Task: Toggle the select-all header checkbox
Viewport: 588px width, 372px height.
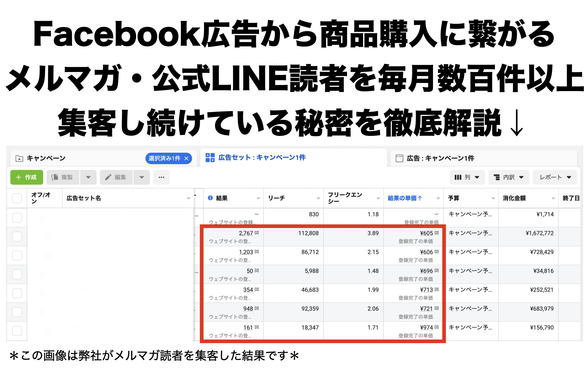Action: coord(17,198)
